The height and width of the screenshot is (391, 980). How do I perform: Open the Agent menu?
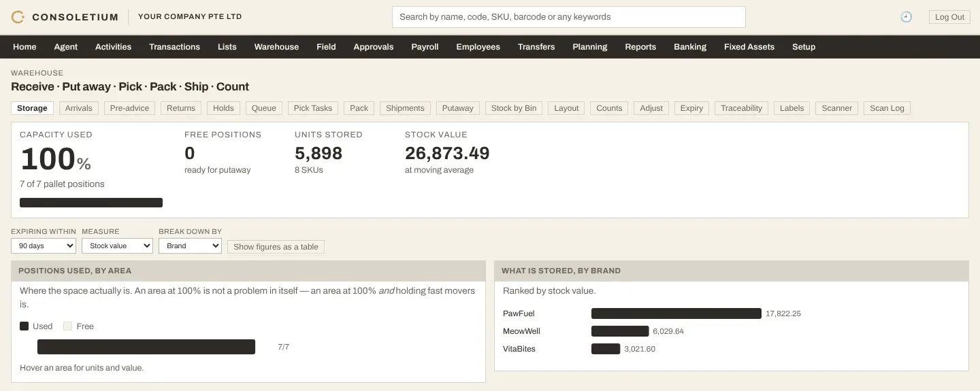point(66,47)
